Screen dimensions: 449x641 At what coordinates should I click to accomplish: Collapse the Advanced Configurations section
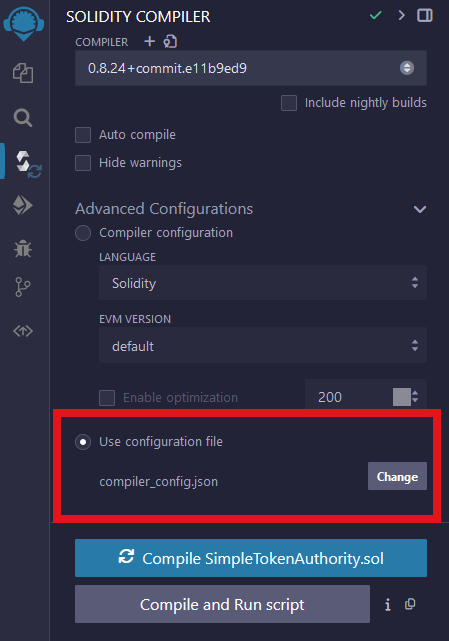tap(420, 209)
